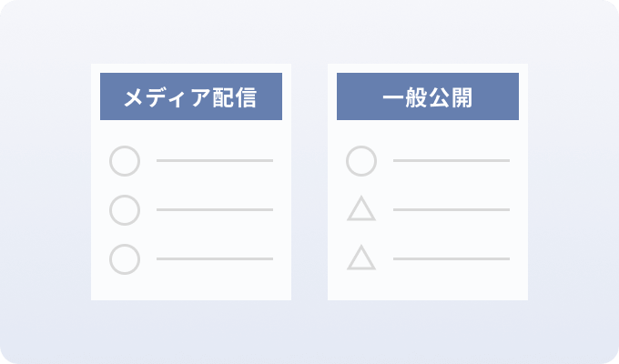Click second gray line in メディア配信 card
Screen dimensions: 619x364
point(215,209)
